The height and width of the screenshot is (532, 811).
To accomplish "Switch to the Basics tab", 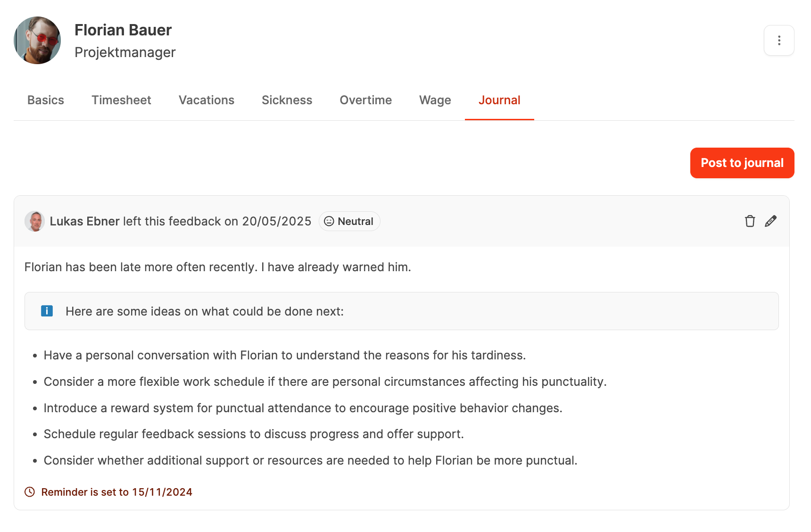I will pos(46,100).
